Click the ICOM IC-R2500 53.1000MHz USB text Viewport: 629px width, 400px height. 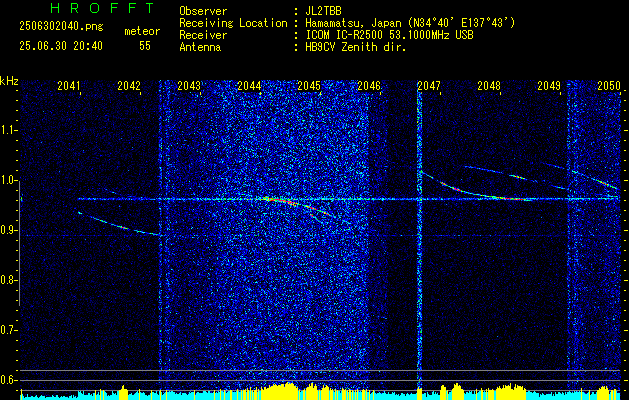(x=389, y=35)
